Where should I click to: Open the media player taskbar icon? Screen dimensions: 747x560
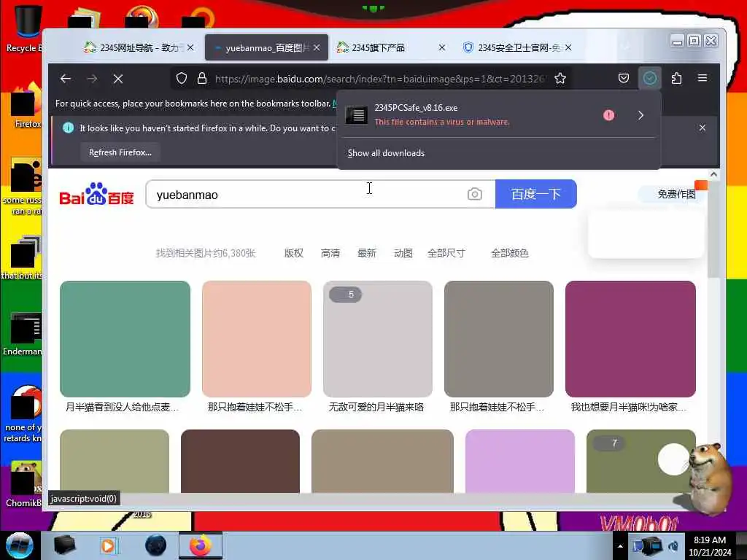tap(109, 545)
